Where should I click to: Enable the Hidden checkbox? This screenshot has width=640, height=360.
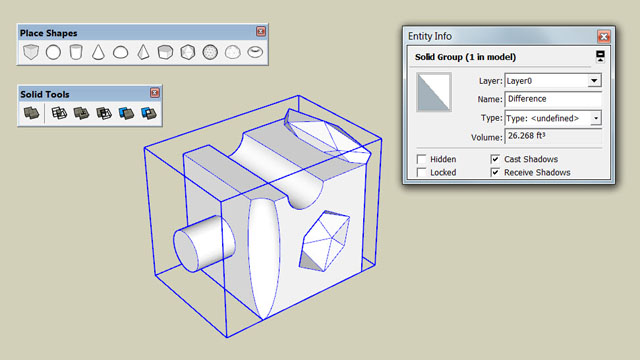coord(421,159)
